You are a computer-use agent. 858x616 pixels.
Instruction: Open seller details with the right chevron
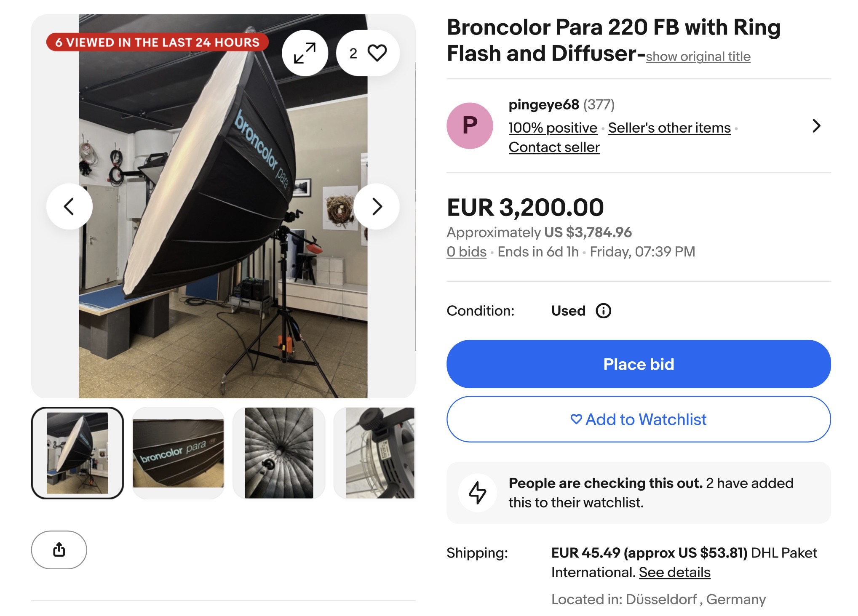816,126
